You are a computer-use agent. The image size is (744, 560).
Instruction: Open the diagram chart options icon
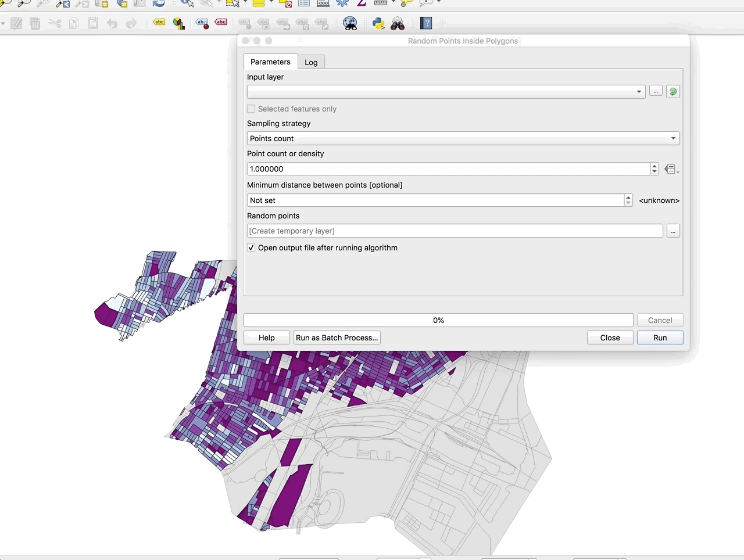pos(179,24)
